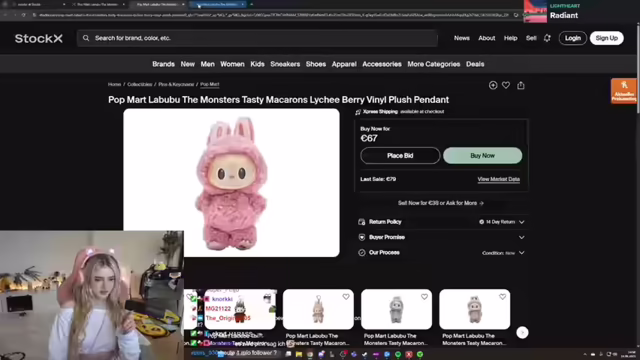This screenshot has height=360, width=640.
Task: Click the Place Bid button
Action: click(x=400, y=156)
